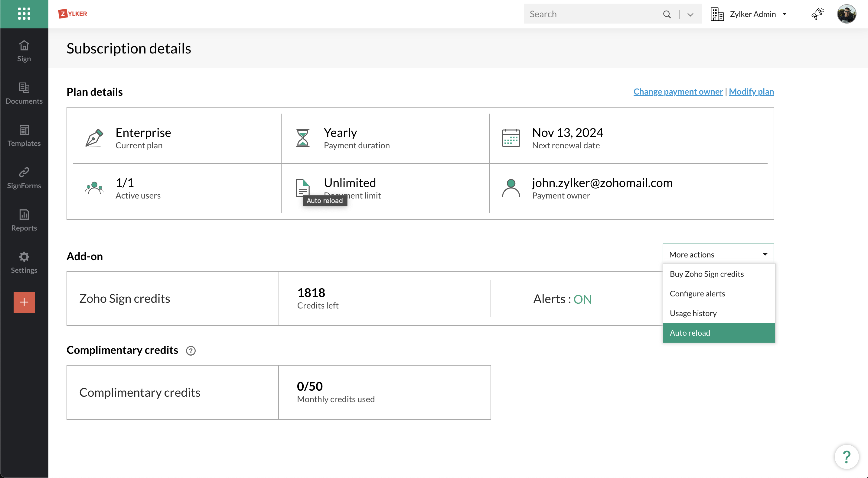Navigate to SignForms in sidebar
The width and height of the screenshot is (868, 478).
(x=24, y=178)
